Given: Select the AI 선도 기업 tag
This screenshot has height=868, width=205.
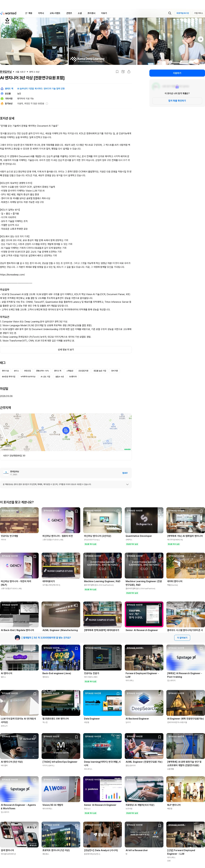Looking at the screenshot, I should [x=45, y=377].
